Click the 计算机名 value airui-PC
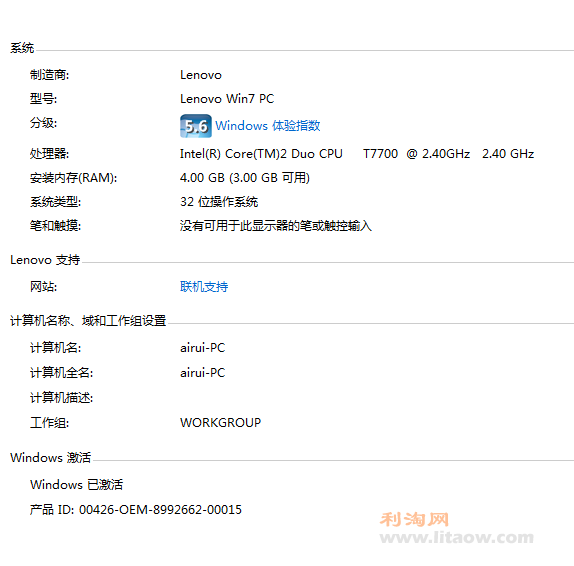The image size is (574, 566). coord(202,348)
